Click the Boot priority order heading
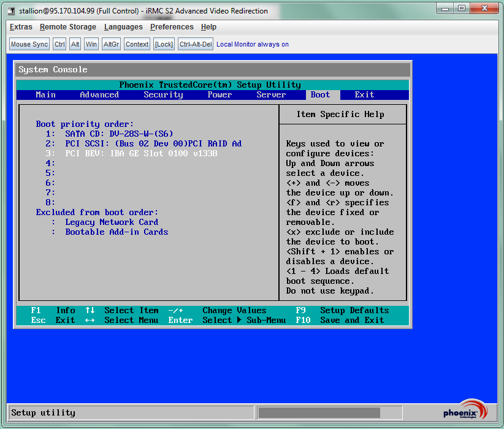504x429 pixels. 85,124
